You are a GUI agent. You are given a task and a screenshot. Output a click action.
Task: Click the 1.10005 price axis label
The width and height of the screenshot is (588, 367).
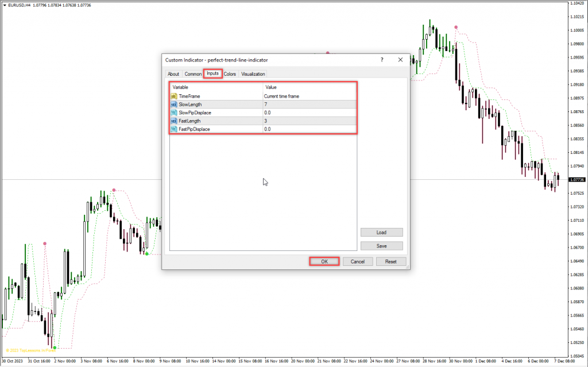pos(577,30)
